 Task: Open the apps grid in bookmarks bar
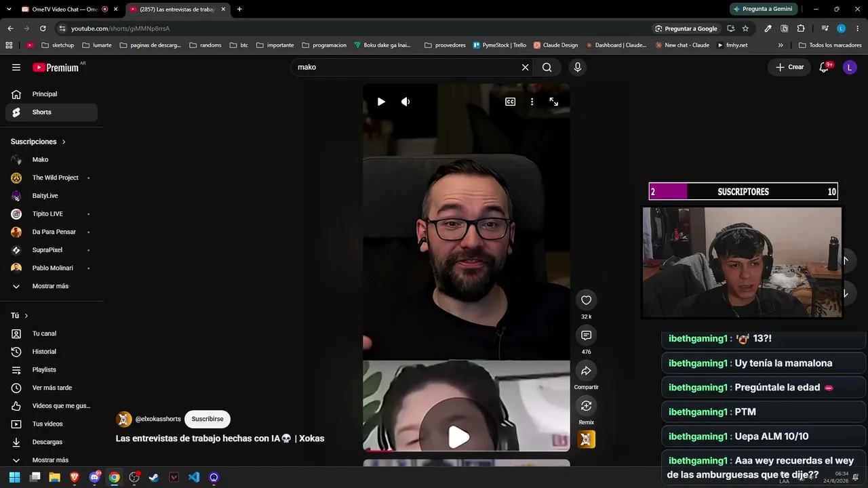pyautogui.click(x=9, y=45)
